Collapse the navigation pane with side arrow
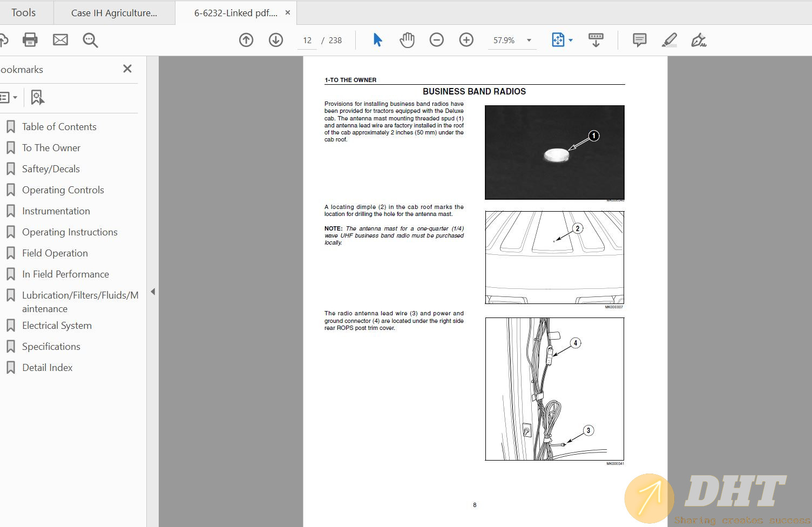Viewport: 812px width, 527px height. point(153,292)
